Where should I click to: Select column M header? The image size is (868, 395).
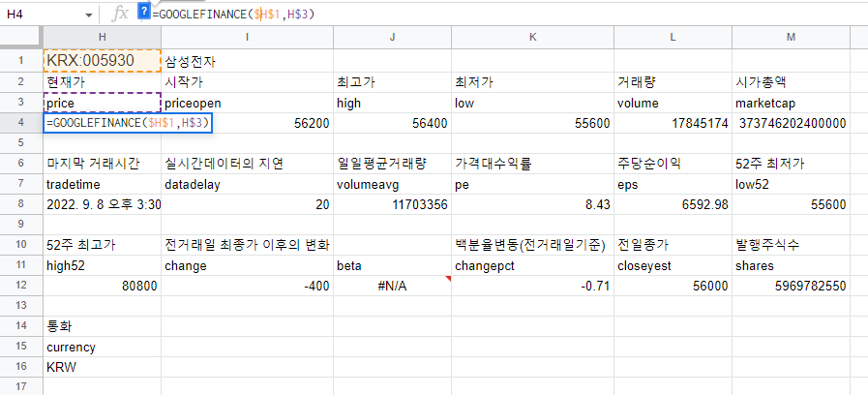(x=791, y=37)
